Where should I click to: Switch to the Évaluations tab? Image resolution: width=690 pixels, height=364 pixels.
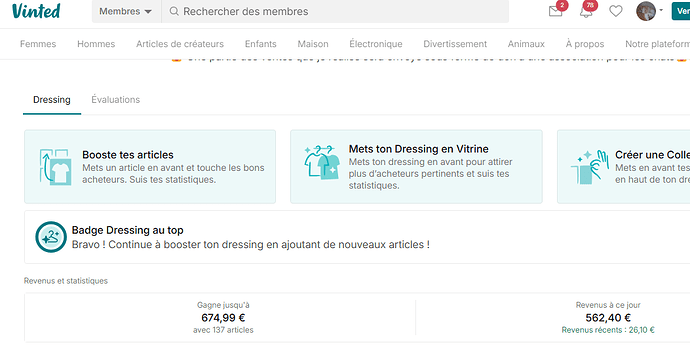(116, 100)
